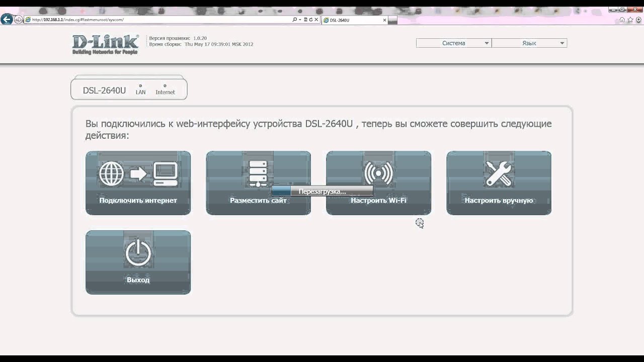Click the LAN status indicator
The image size is (644, 362).
click(140, 89)
